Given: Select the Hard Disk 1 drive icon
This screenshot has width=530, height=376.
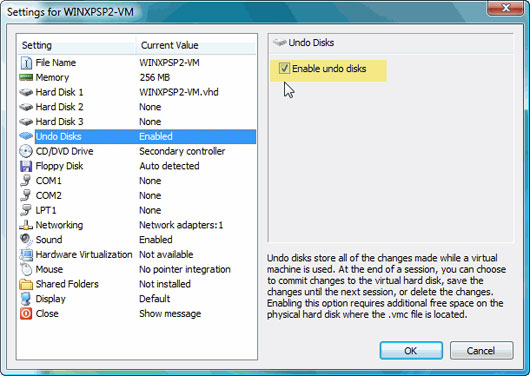Looking at the screenshot, I should point(26,92).
